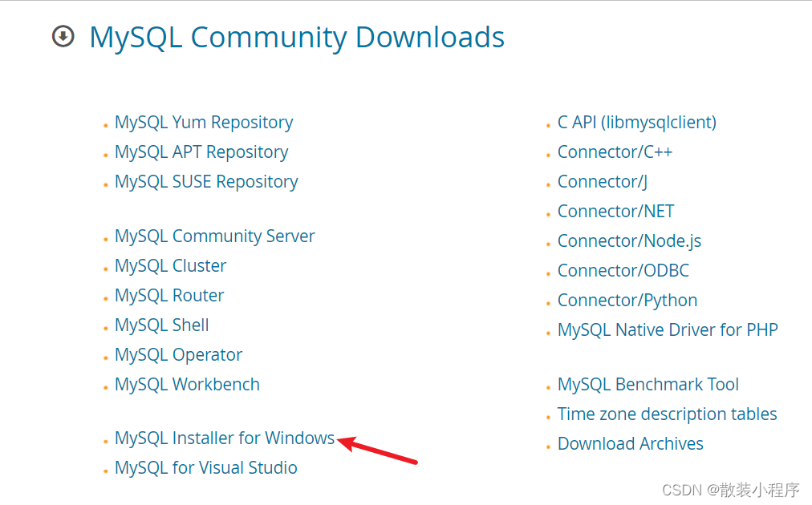Open MySQL APT Repository link
This screenshot has height=505, width=812.
(201, 152)
